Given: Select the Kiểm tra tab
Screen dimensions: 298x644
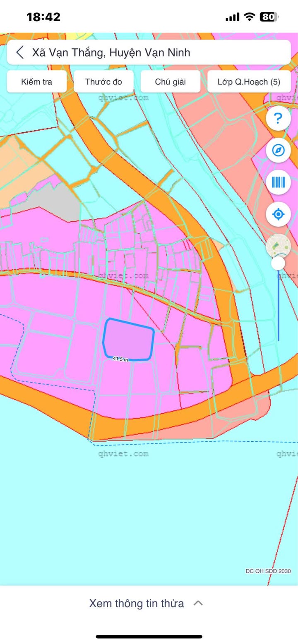Looking at the screenshot, I should [37, 81].
